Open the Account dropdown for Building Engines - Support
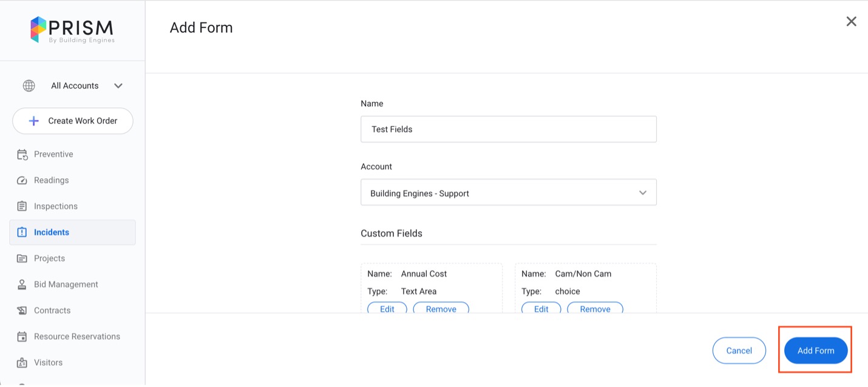 tap(507, 193)
